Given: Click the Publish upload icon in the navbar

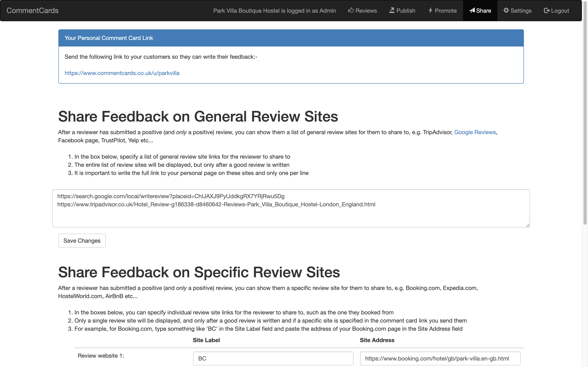Looking at the screenshot, I should (392, 10).
